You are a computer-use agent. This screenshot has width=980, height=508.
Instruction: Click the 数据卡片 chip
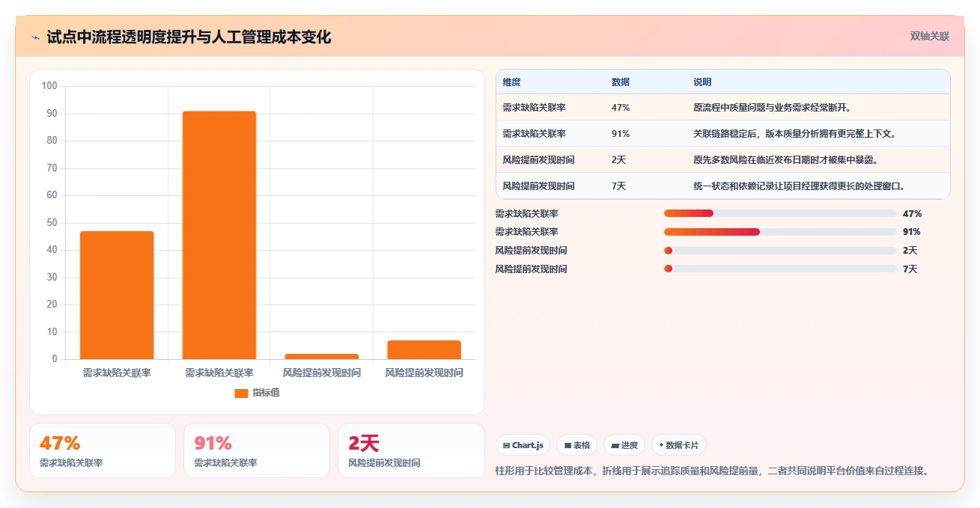click(x=678, y=445)
